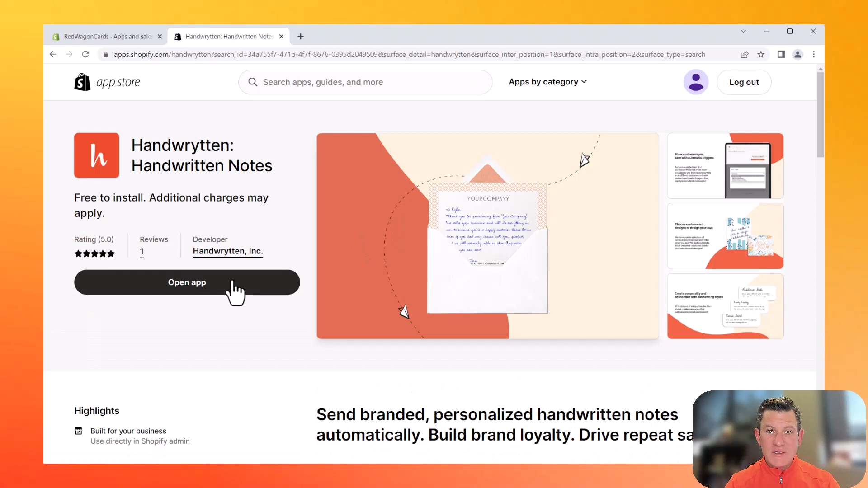Expand the Apps by category menu
Screen dimensions: 868x488
pyautogui.click(x=547, y=82)
